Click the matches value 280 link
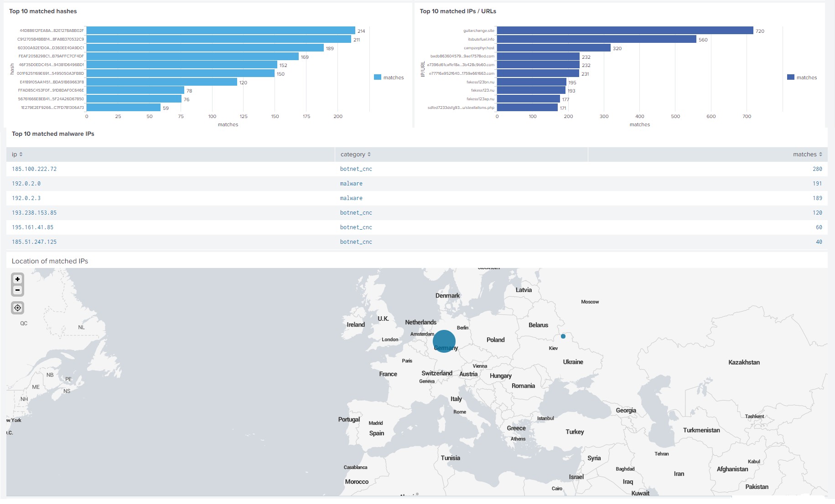835x504 pixels. click(818, 169)
